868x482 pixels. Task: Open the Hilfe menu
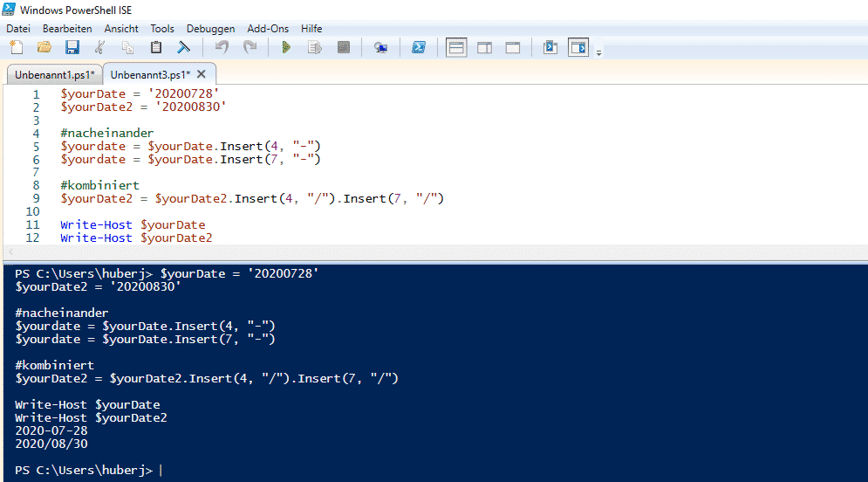(x=311, y=29)
